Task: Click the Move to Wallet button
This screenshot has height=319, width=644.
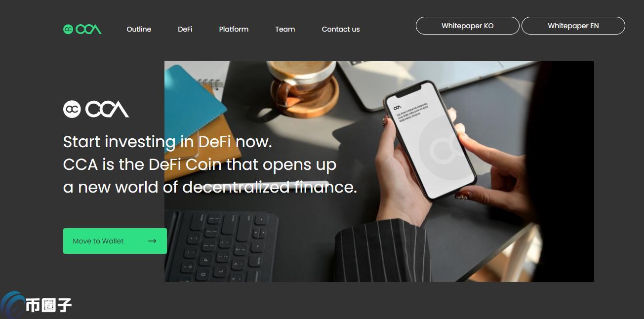Action: [115, 241]
